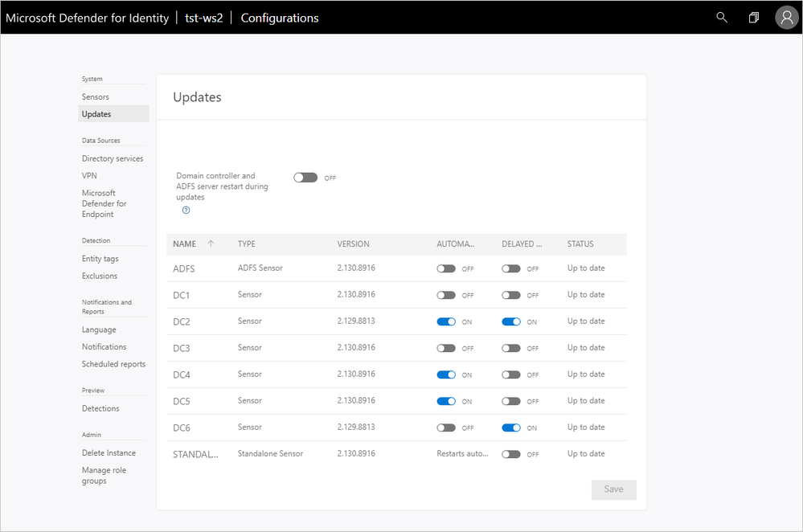Toggle delayed update for Standalone sensor
The image size is (803, 532).
coord(511,454)
